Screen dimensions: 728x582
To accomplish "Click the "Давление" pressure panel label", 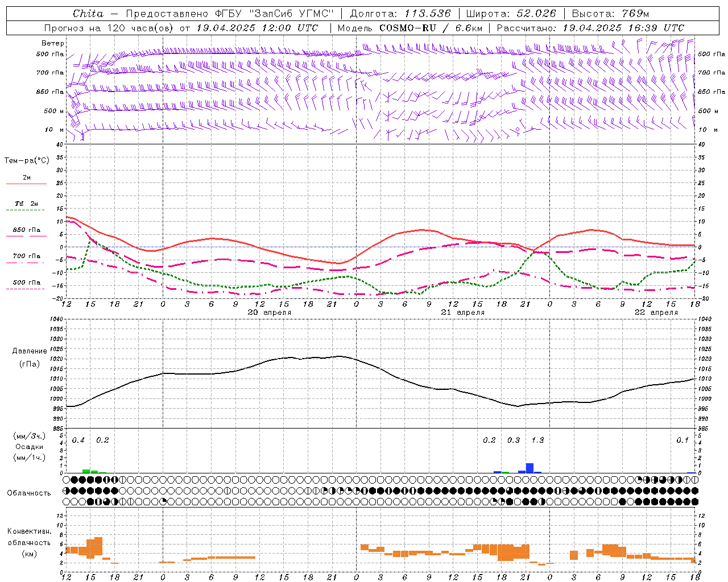I will pos(30,351).
